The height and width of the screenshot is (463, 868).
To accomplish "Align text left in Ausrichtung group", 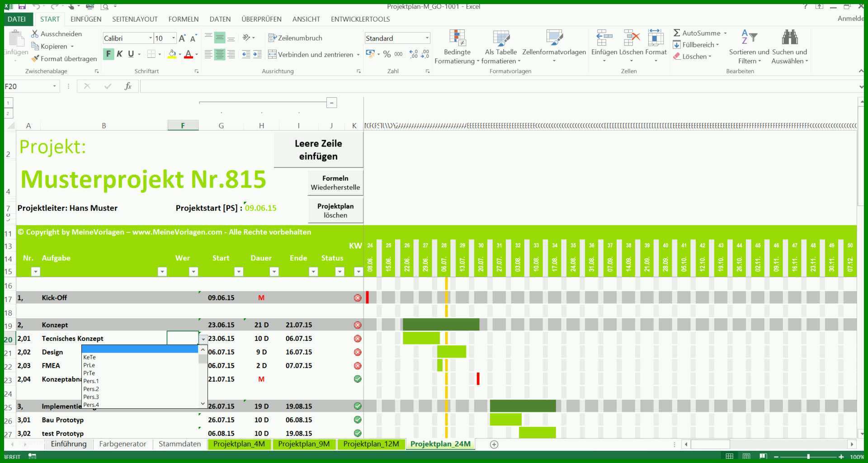I will pos(208,55).
